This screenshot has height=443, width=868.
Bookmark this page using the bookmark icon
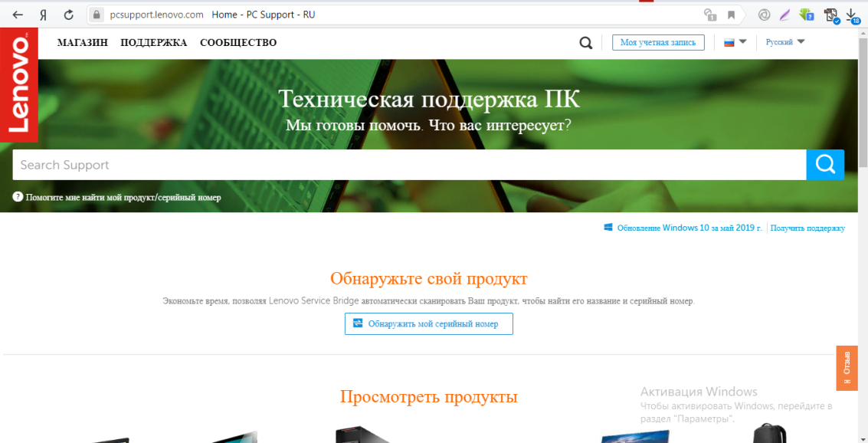point(732,15)
